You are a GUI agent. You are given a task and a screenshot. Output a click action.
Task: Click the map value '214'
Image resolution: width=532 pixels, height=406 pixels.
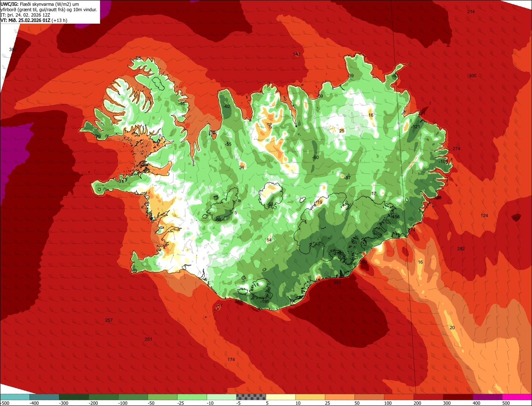(471, 12)
